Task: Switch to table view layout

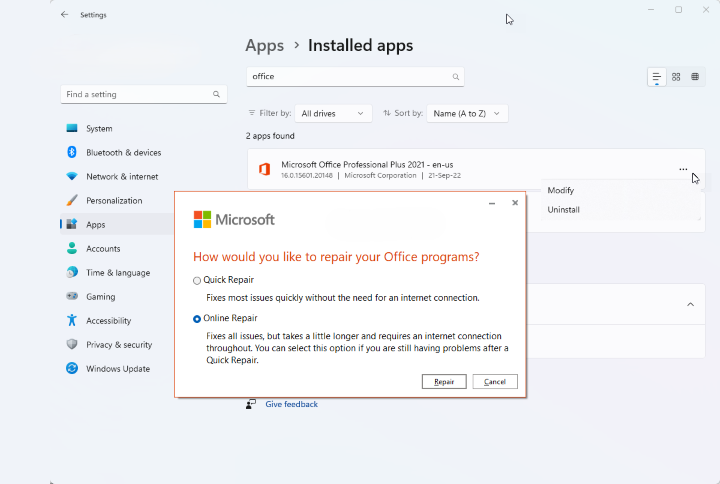Action: coord(695,77)
